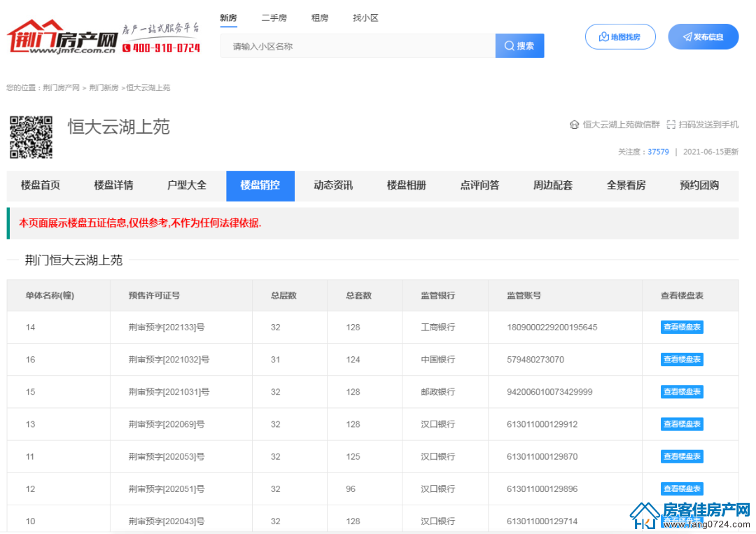Click the 37579 attention count

[x=658, y=152]
